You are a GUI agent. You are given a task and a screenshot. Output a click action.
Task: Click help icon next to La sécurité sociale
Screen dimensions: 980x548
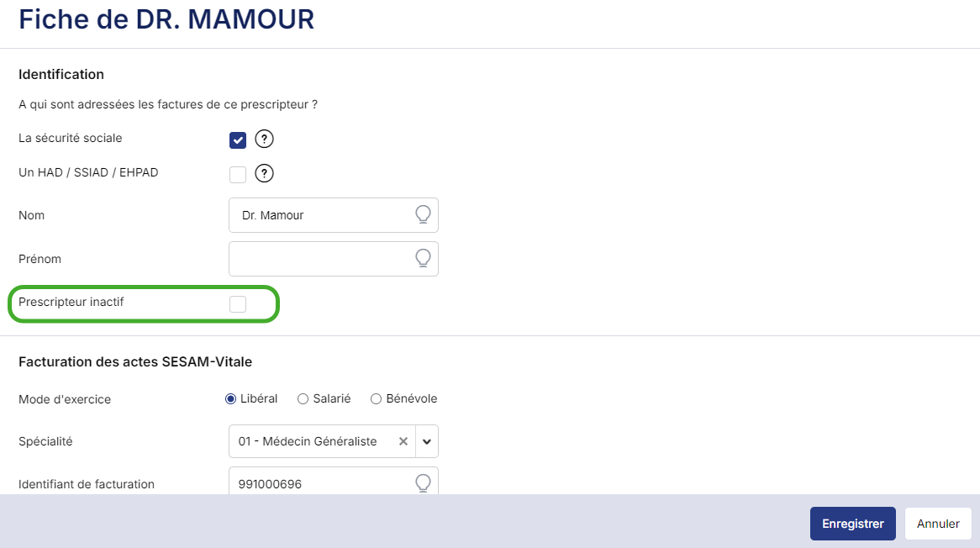point(265,140)
